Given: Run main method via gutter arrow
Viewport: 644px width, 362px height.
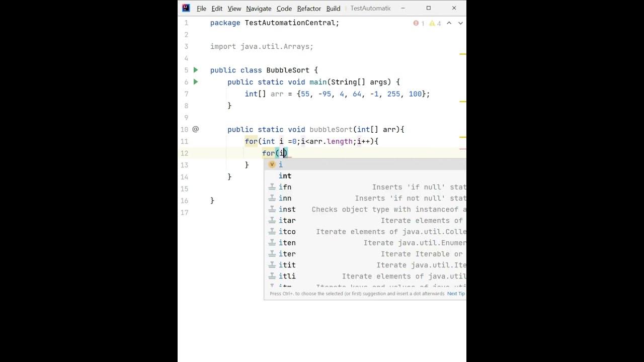Looking at the screenshot, I should point(196,81).
